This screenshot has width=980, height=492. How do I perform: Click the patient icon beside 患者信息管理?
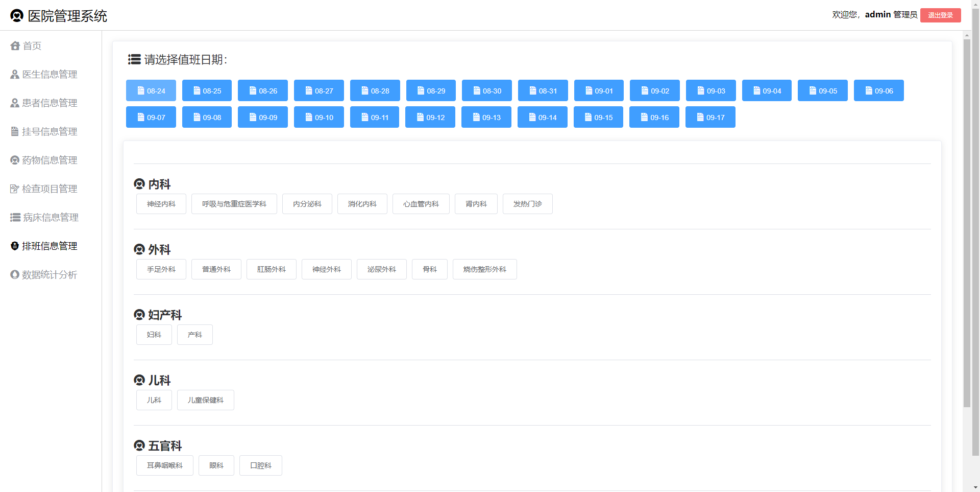(x=15, y=103)
